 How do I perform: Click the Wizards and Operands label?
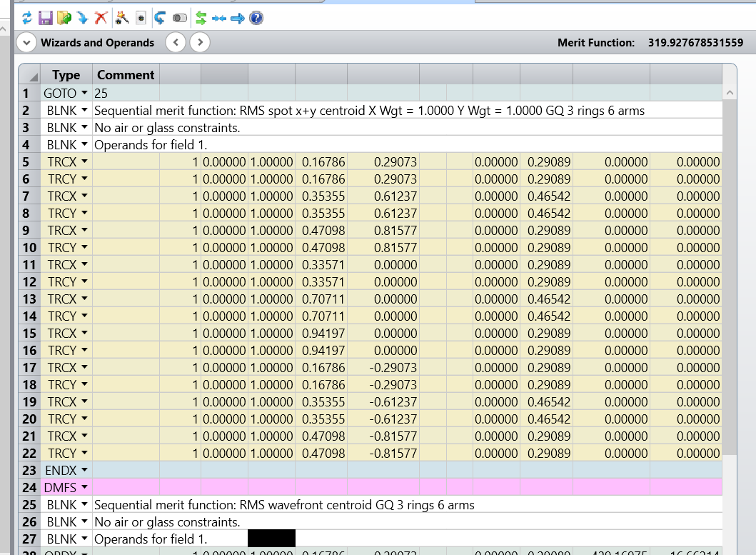[x=97, y=42]
